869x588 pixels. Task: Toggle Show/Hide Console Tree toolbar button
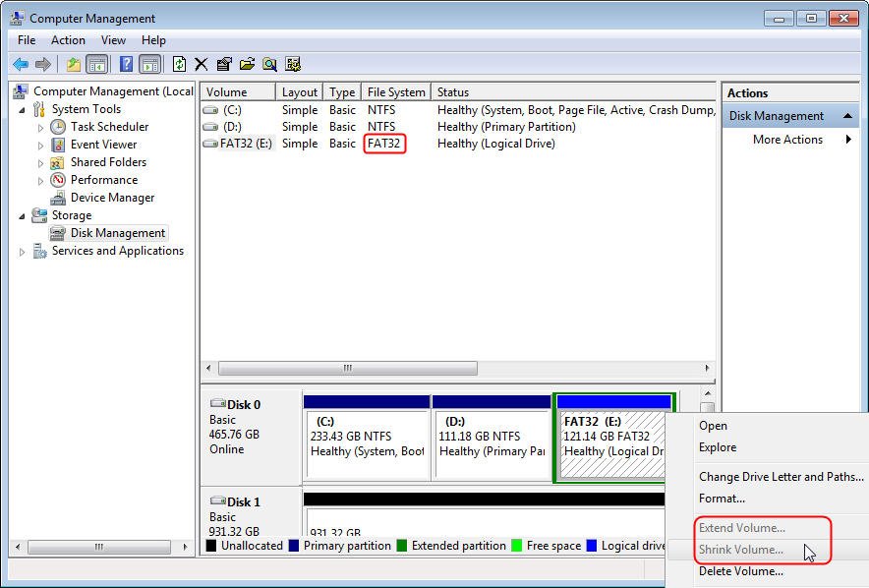97,64
